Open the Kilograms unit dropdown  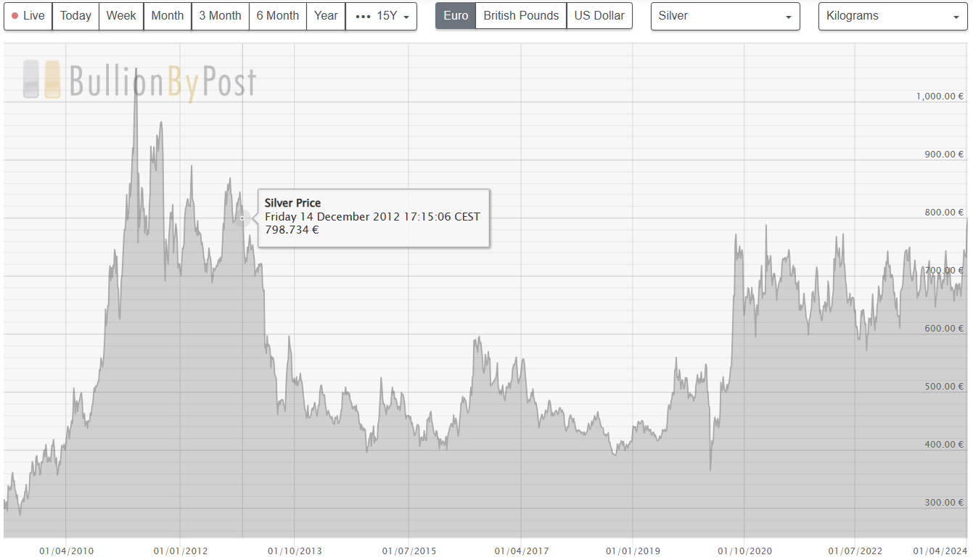pos(892,16)
